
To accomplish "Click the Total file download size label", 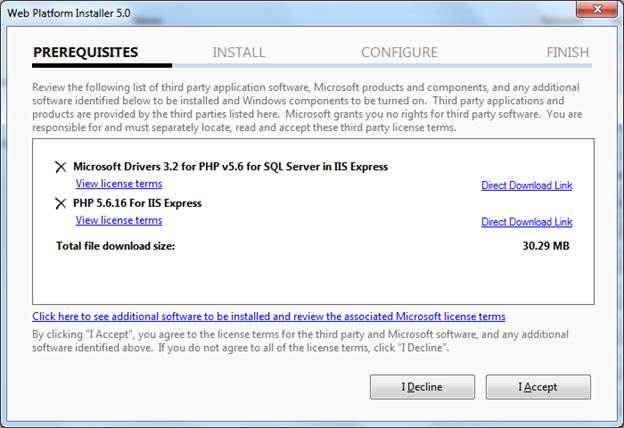I will click(116, 245).
